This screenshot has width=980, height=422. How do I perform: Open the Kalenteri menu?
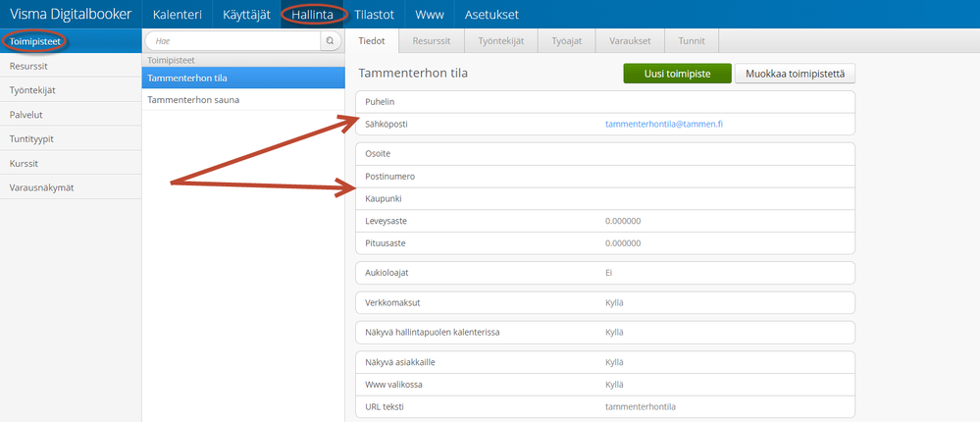(177, 15)
